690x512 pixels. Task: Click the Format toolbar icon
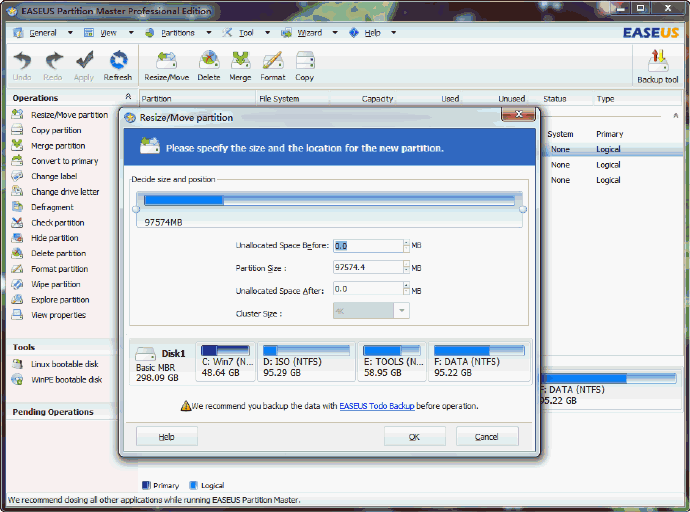point(273,66)
